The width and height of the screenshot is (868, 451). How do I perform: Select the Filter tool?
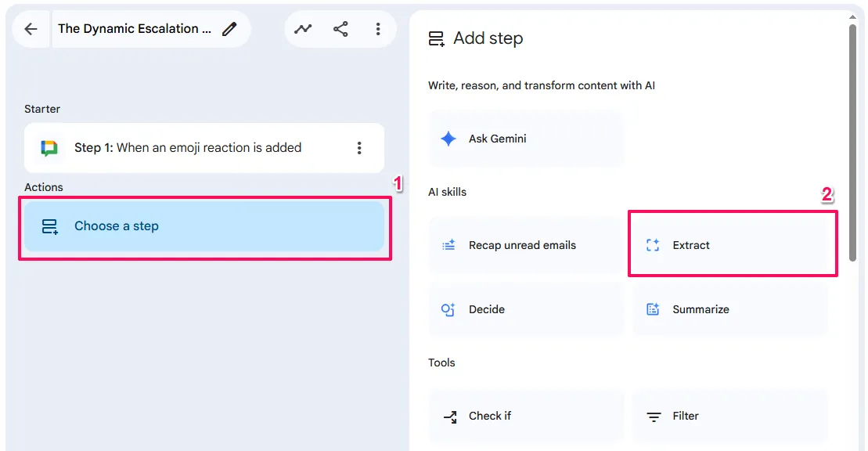[729, 416]
